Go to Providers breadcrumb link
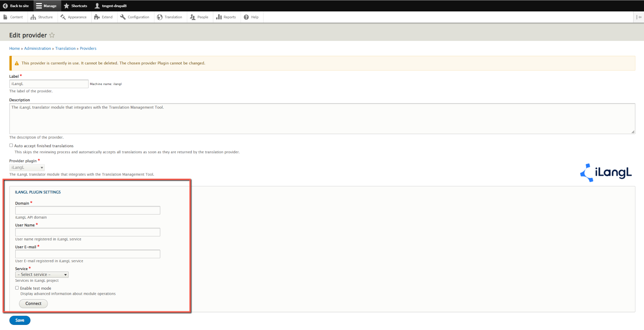The image size is (644, 330). (x=88, y=49)
